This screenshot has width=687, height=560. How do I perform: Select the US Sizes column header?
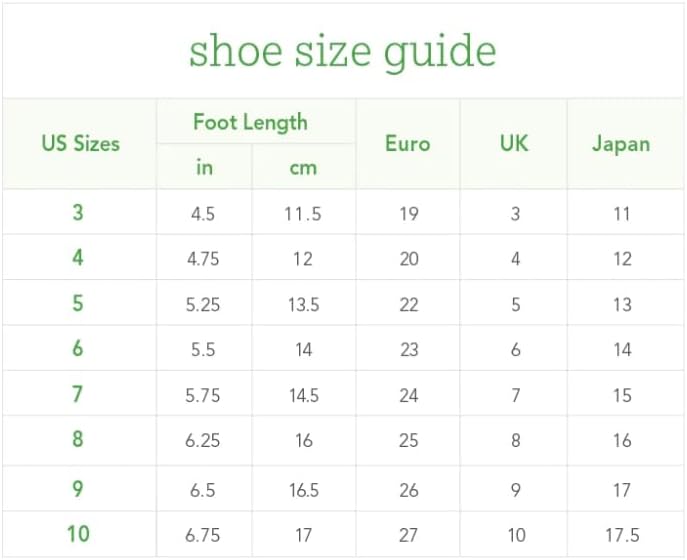point(80,144)
